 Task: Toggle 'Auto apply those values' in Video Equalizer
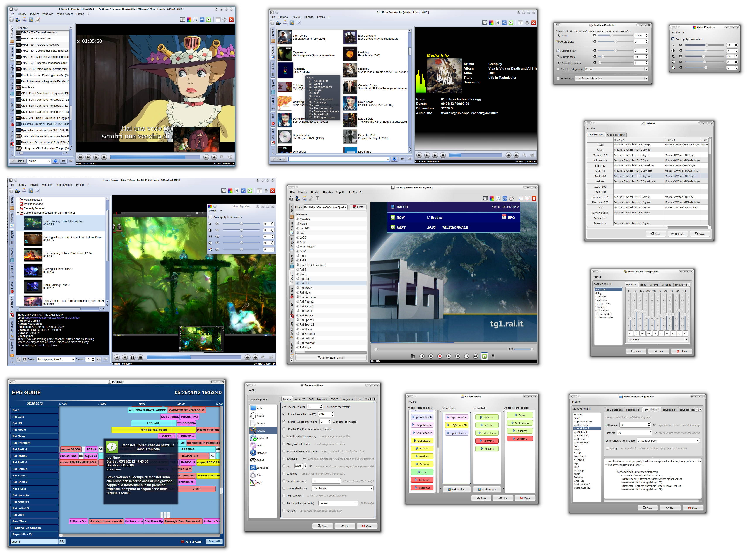tap(673, 39)
